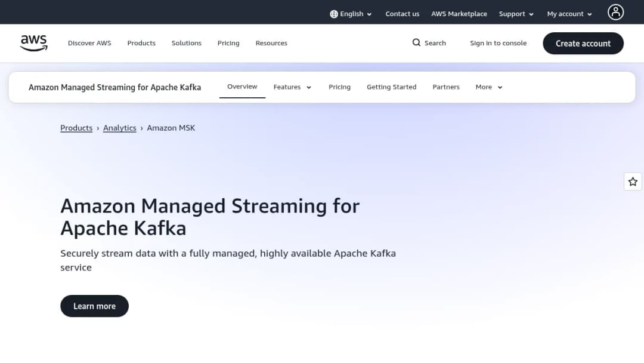Click the Analytics breadcrumb link
The height and width of the screenshot is (363, 644).
[x=119, y=128]
